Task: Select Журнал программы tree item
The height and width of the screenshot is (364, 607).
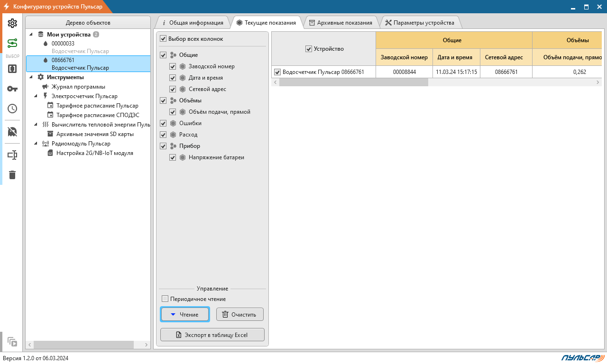Action: tap(78, 87)
